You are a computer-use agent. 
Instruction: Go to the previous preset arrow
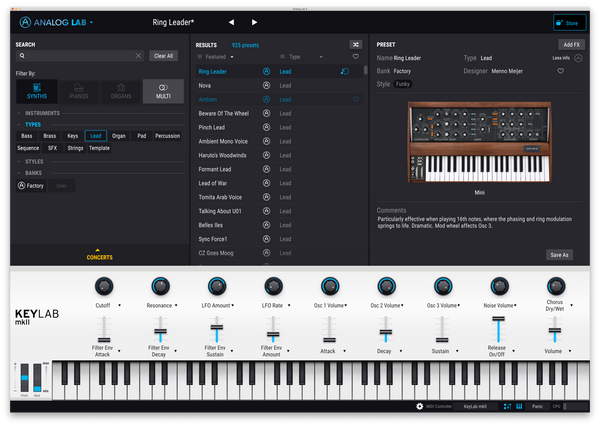[232, 21]
